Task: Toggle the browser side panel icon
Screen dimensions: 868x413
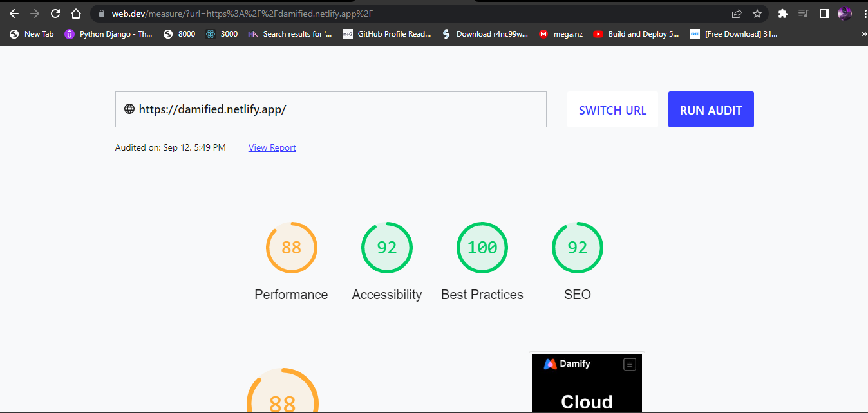Action: (824, 14)
